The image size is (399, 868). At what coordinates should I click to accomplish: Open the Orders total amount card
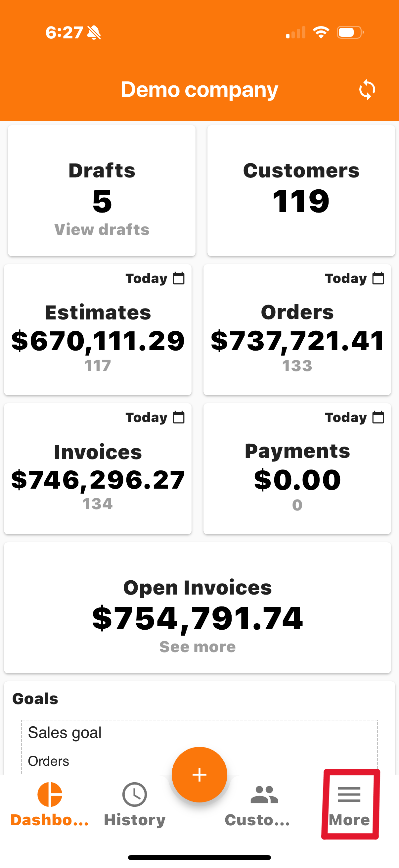coord(297,329)
